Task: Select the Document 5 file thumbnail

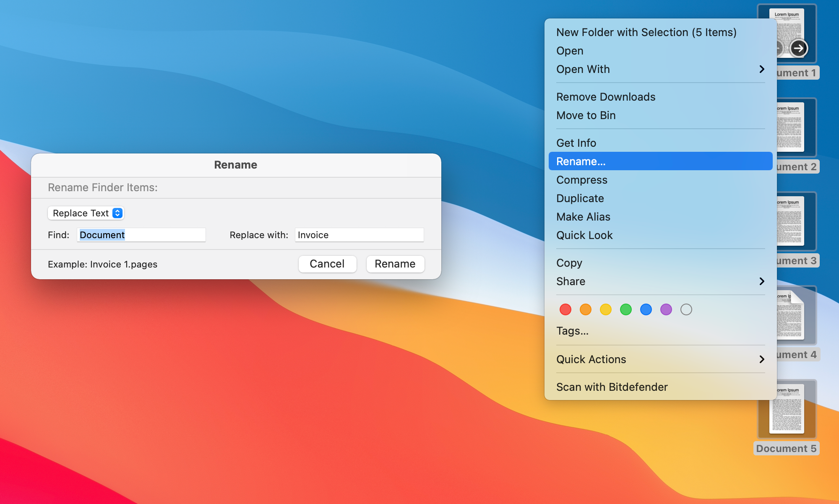Action: [x=787, y=409]
